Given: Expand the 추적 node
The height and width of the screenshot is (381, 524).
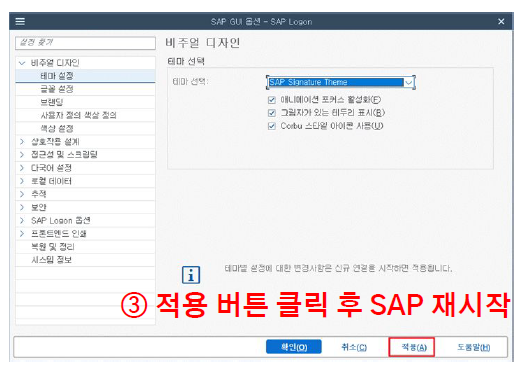Looking at the screenshot, I should 22,194.
